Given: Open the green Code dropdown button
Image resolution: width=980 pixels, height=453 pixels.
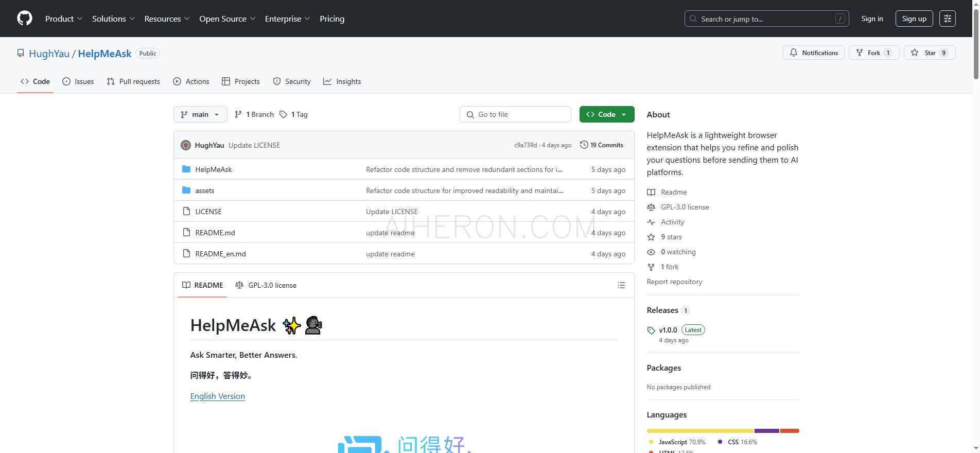Looking at the screenshot, I should coord(607,114).
